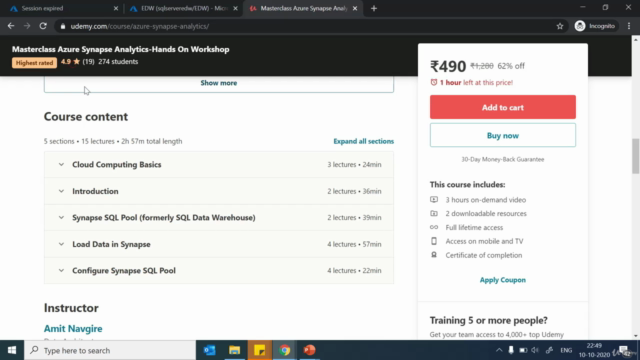The height and width of the screenshot is (360, 640).
Task: Click the 30-Day Money-Back Guarantee text
Action: click(x=502, y=159)
